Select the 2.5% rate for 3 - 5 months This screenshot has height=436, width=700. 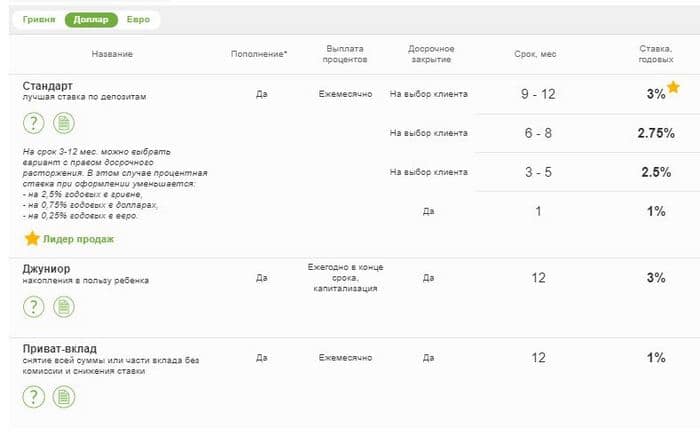click(655, 172)
